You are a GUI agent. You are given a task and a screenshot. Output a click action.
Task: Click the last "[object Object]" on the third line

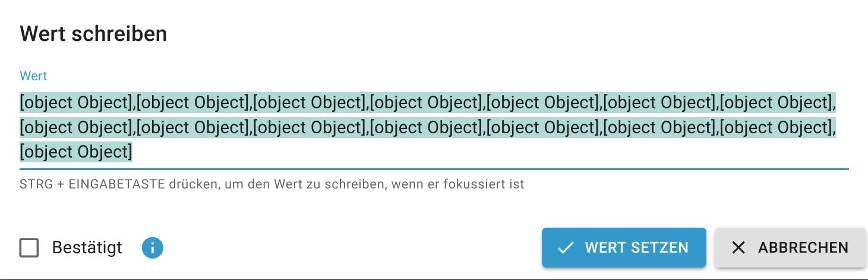click(x=76, y=152)
